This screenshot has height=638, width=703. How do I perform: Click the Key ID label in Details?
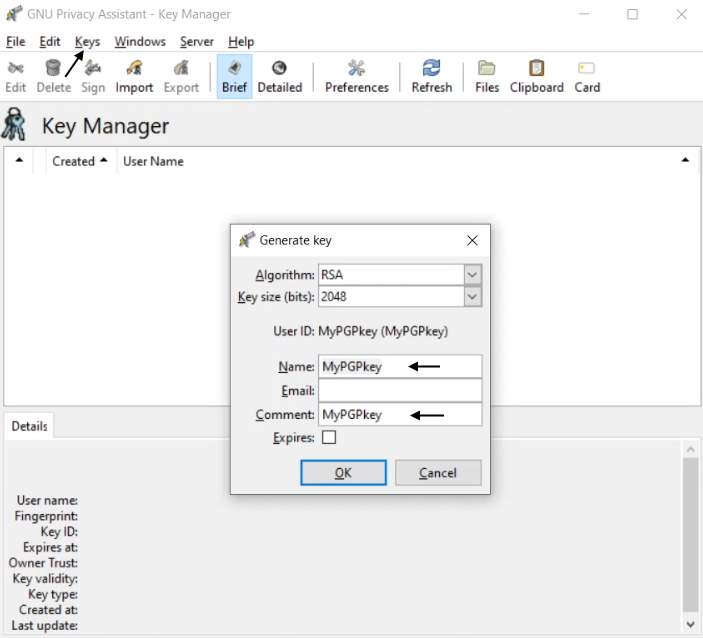point(59,531)
